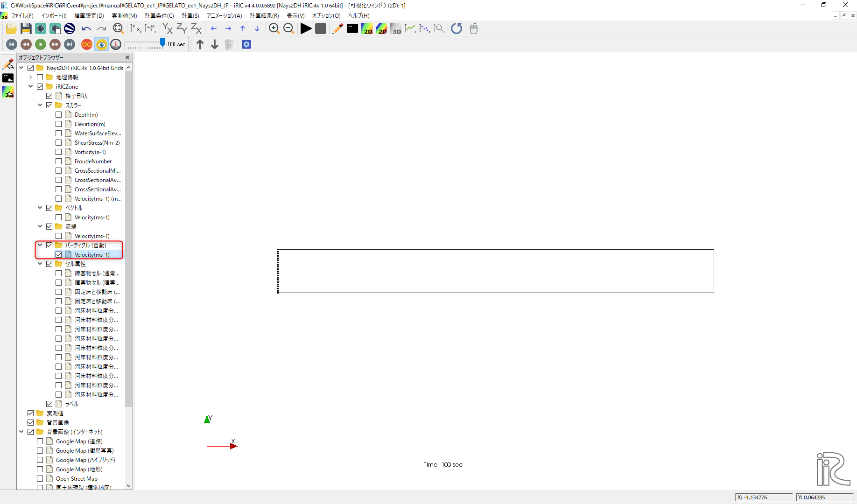Enable ShearStress(Nm-2) checkbox
The height and width of the screenshot is (504, 857).
(x=59, y=142)
